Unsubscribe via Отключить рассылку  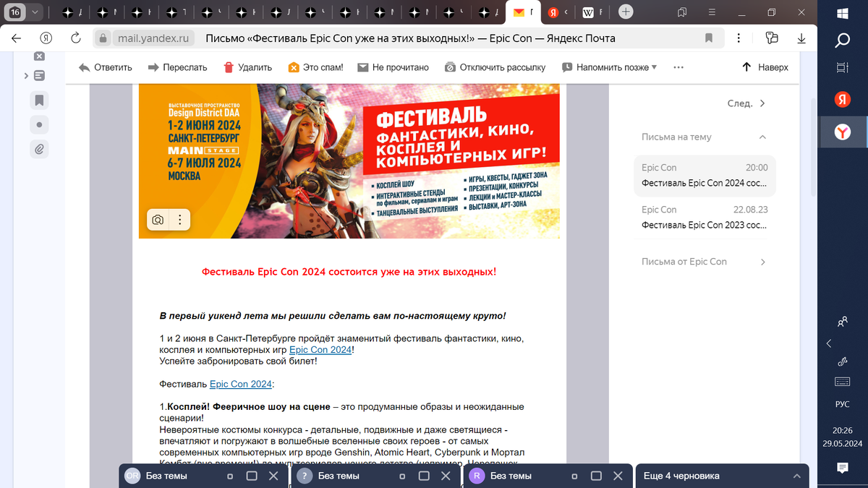[x=495, y=67]
